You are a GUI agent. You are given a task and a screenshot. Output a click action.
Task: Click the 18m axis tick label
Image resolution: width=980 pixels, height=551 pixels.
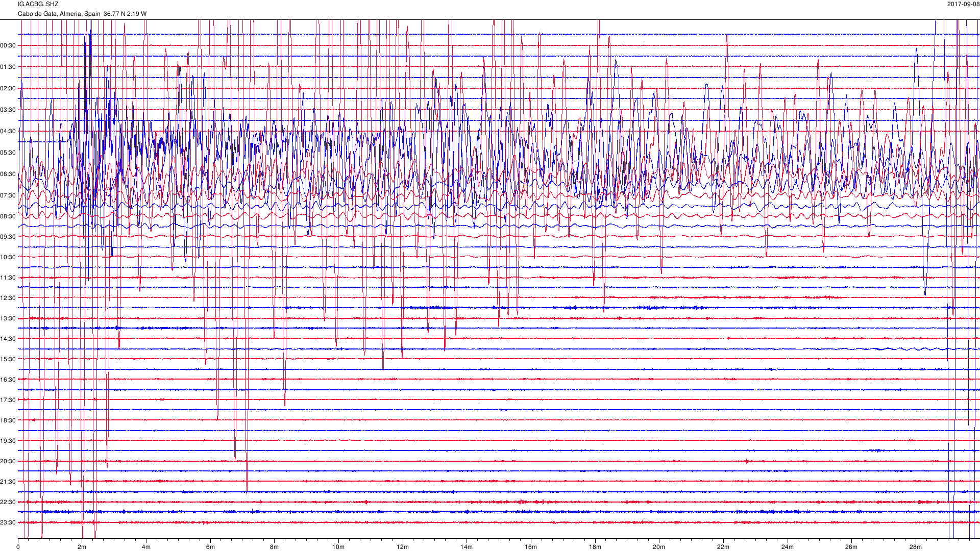[595, 547]
